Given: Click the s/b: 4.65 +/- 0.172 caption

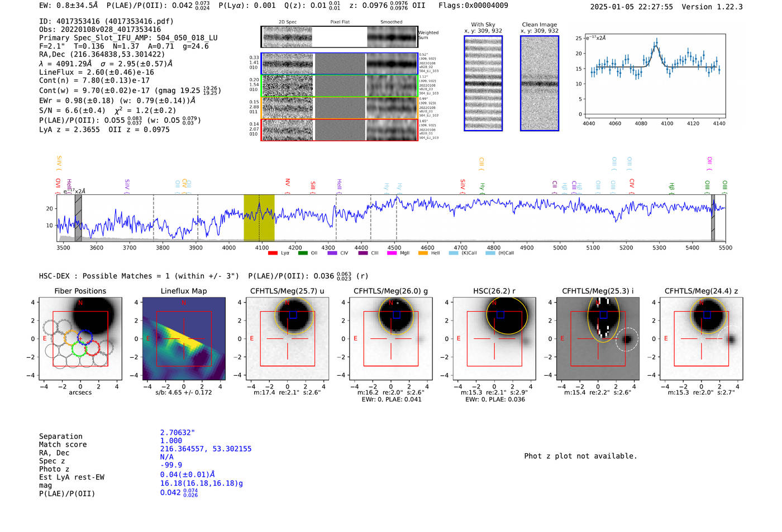Looking at the screenshot, I should (184, 392).
